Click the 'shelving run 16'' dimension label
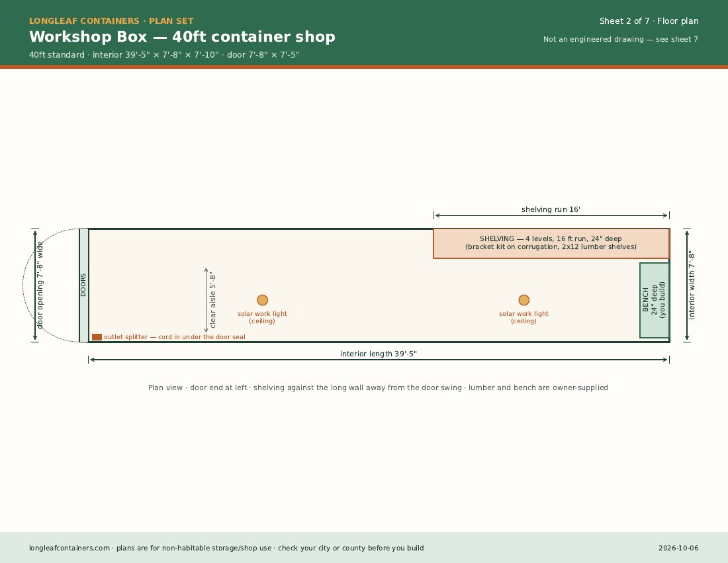This screenshot has height=563, width=728. [x=551, y=209]
